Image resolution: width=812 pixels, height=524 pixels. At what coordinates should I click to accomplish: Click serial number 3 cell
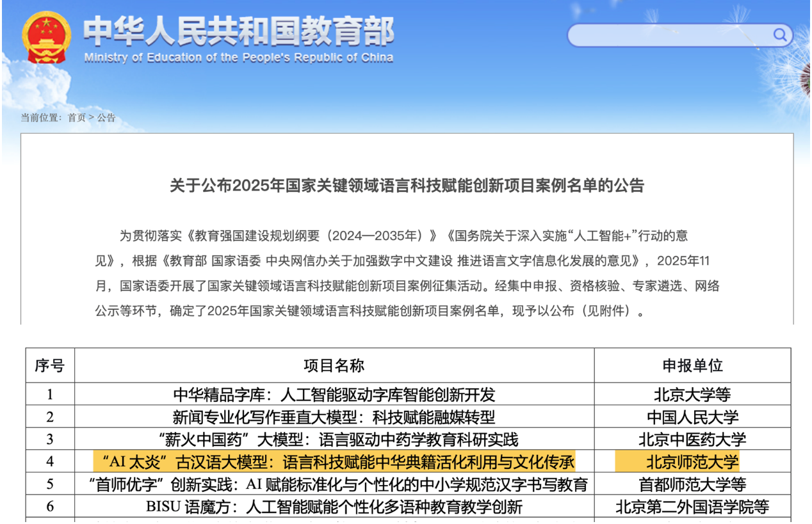click(x=50, y=440)
